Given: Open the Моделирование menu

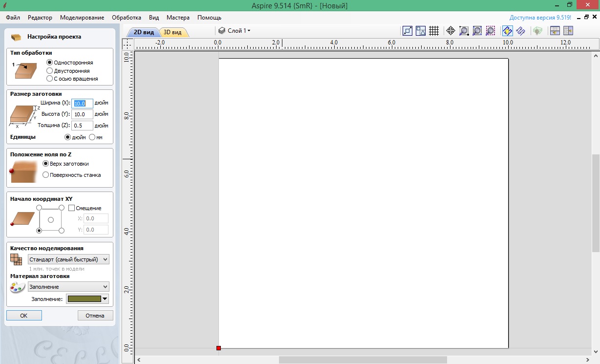Looking at the screenshot, I should coord(82,18).
